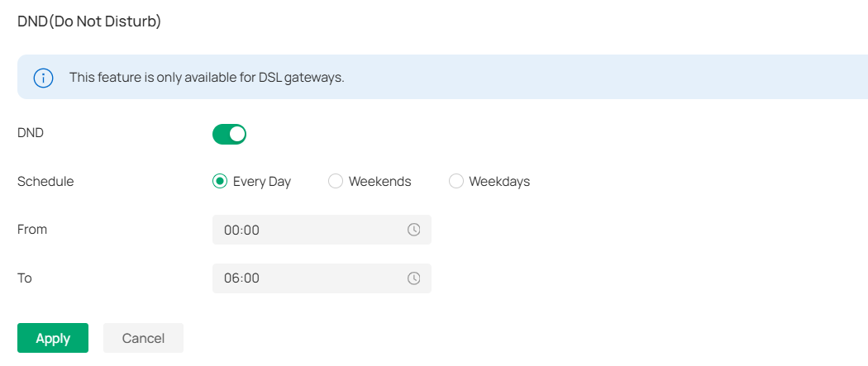The width and height of the screenshot is (868, 366).
Task: Click the To row label
Action: click(x=25, y=278)
